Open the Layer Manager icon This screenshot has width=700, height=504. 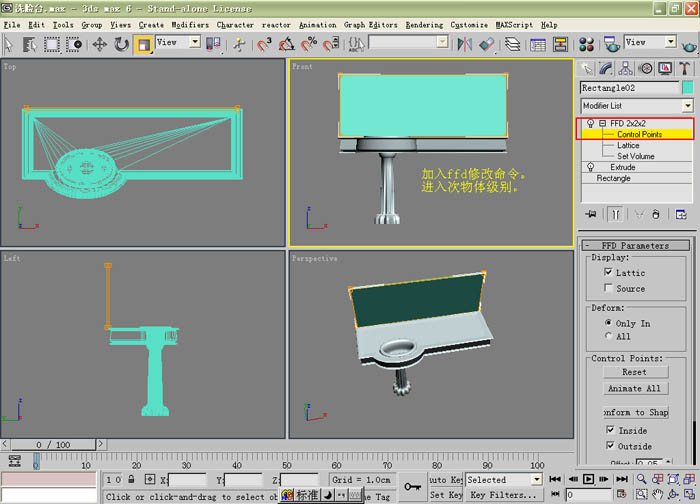point(512,44)
